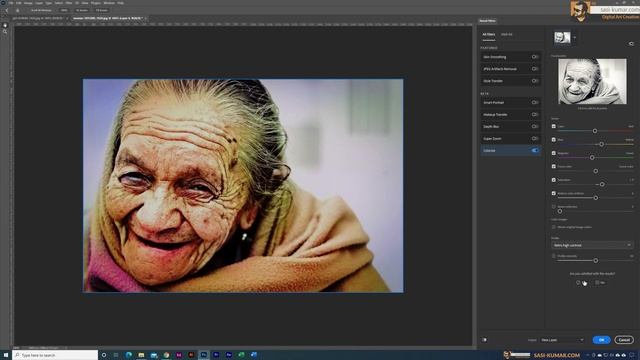Click the Saturation slider handle
Screen dimensions: 640x360
(602, 184)
